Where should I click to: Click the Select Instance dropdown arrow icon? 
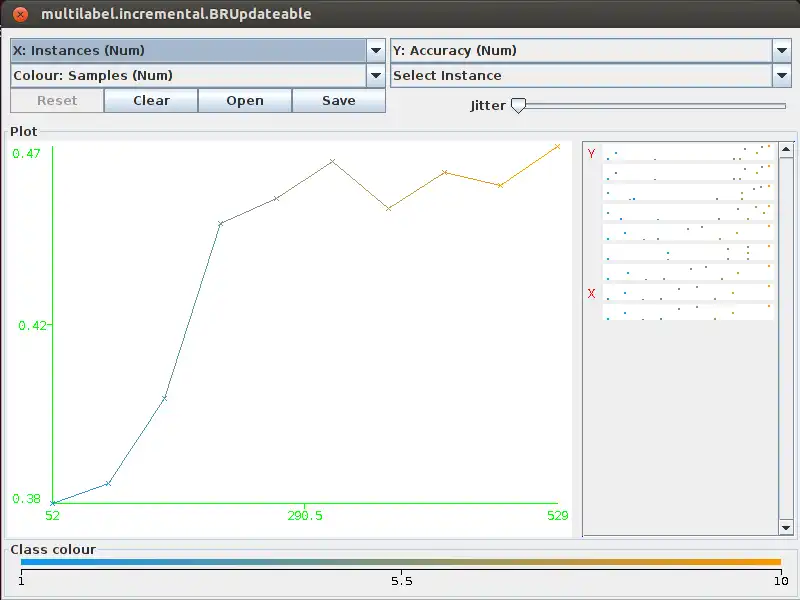tap(780, 75)
